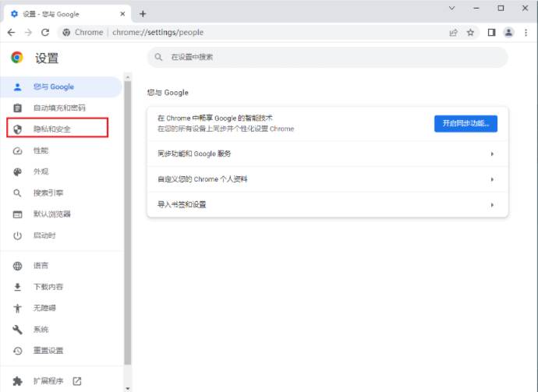Click the 自定义您的 Chrome 个人资料 text
This screenshot has width=538, height=392.
tap(203, 179)
